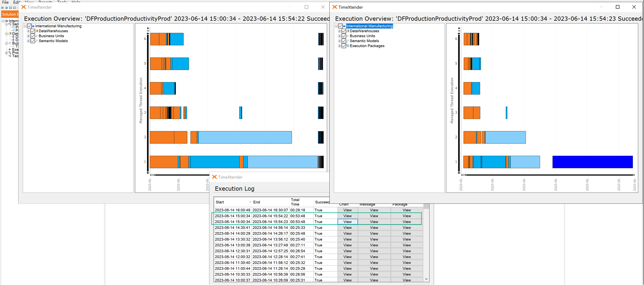This screenshot has width=644, height=285.
Task: Click the first toolbar icon under the File menu
Action: [x=2, y=7]
